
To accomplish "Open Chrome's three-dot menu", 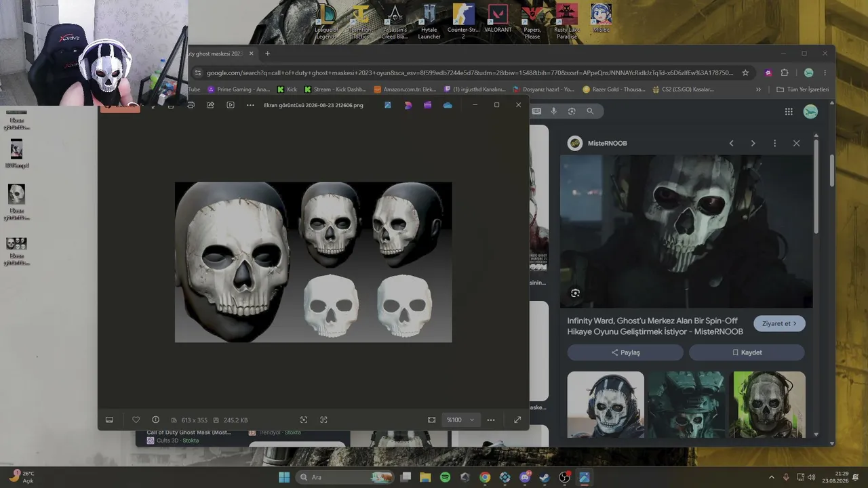I will [x=825, y=73].
